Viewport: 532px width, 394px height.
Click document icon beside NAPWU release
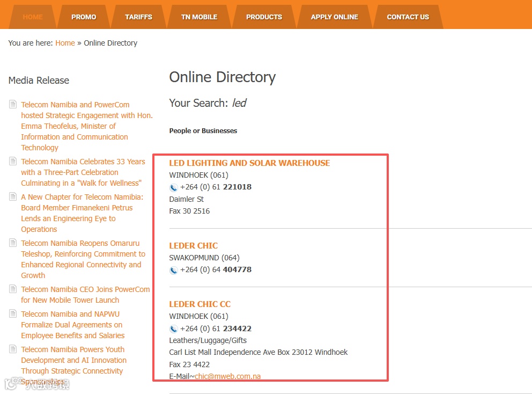click(x=13, y=313)
